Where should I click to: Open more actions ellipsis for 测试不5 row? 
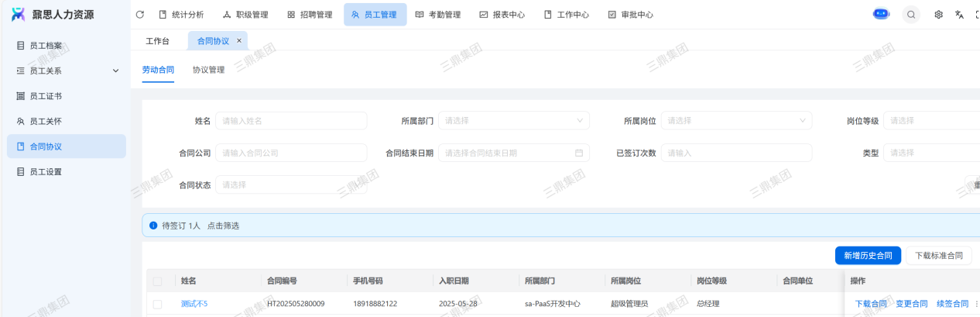976,304
